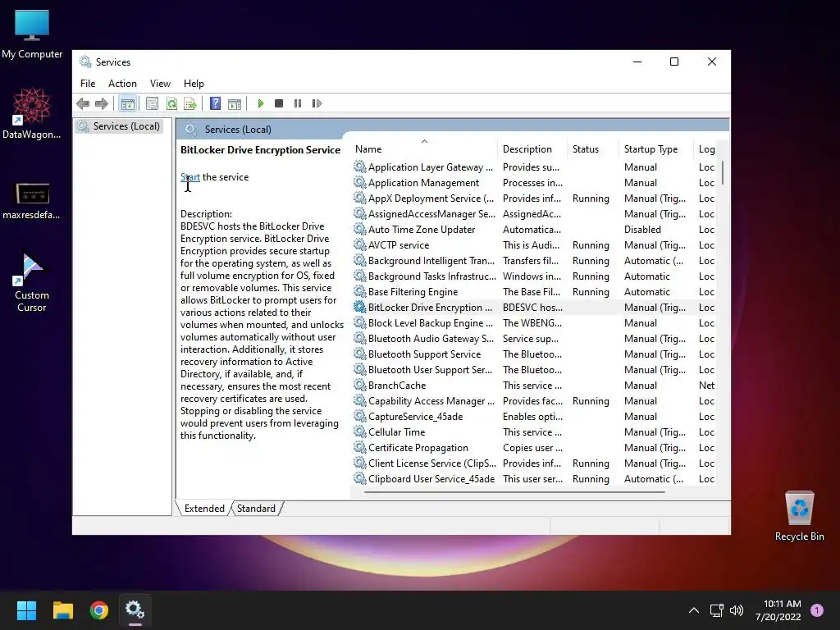
Task: Switch to the Extended tab
Action: (204, 509)
